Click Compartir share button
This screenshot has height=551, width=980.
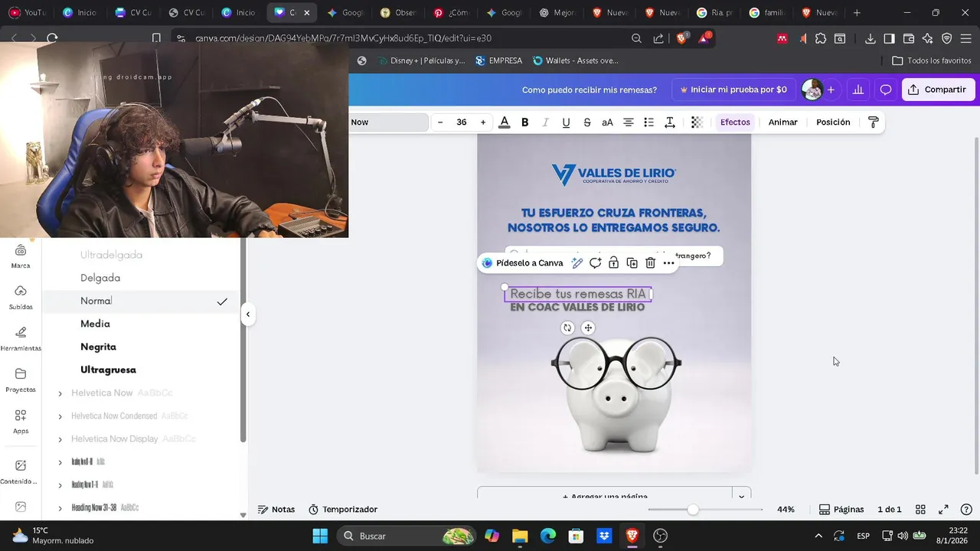click(x=938, y=90)
